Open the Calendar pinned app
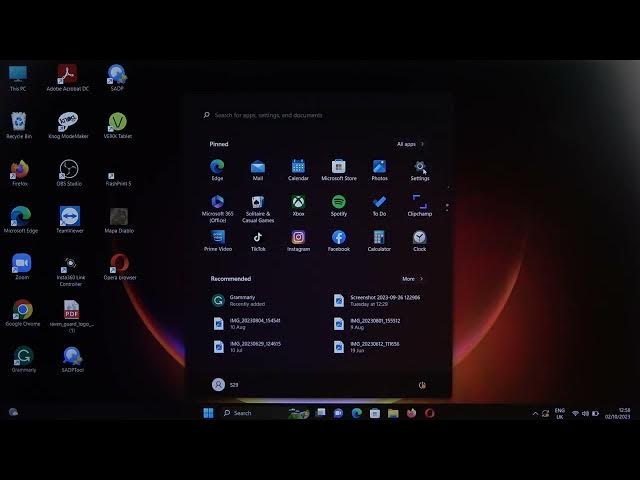The height and width of the screenshot is (480, 640). [298, 170]
